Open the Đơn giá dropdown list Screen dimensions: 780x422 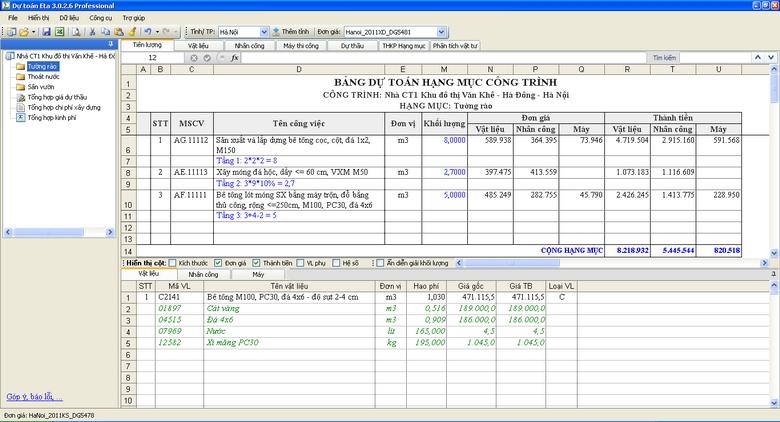click(x=443, y=32)
